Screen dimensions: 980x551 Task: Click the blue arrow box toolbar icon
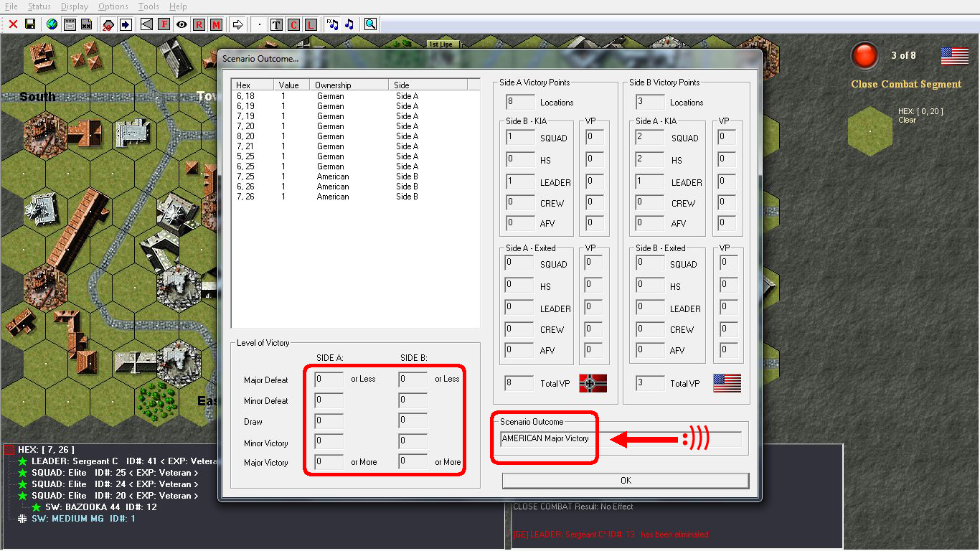tap(126, 24)
